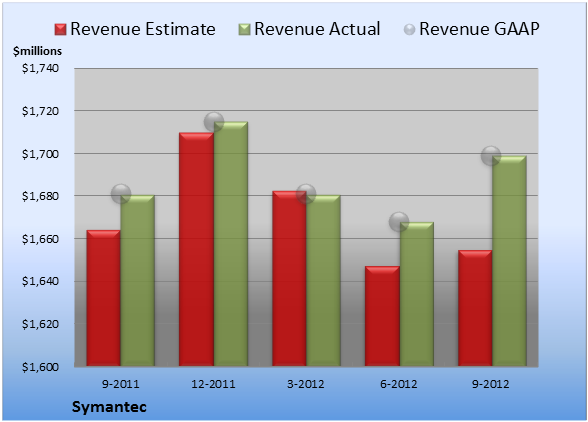Click the 12-2011 category label
Viewport: 588px width, 422px height.
pyautogui.click(x=213, y=384)
